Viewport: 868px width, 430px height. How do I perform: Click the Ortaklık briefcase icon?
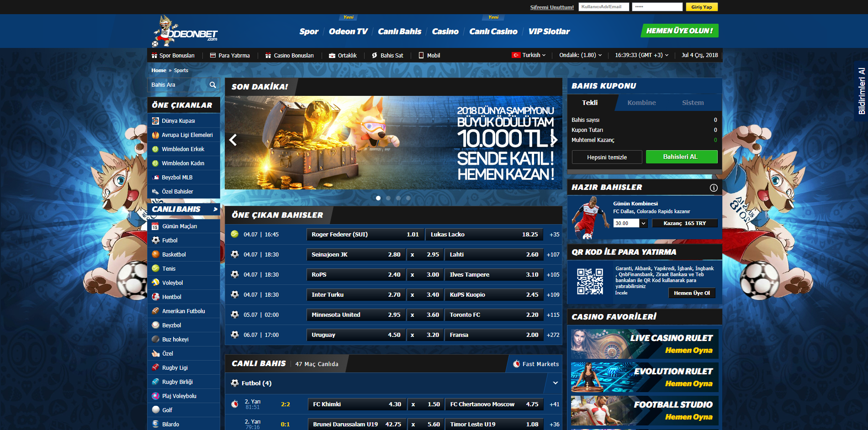pos(332,56)
